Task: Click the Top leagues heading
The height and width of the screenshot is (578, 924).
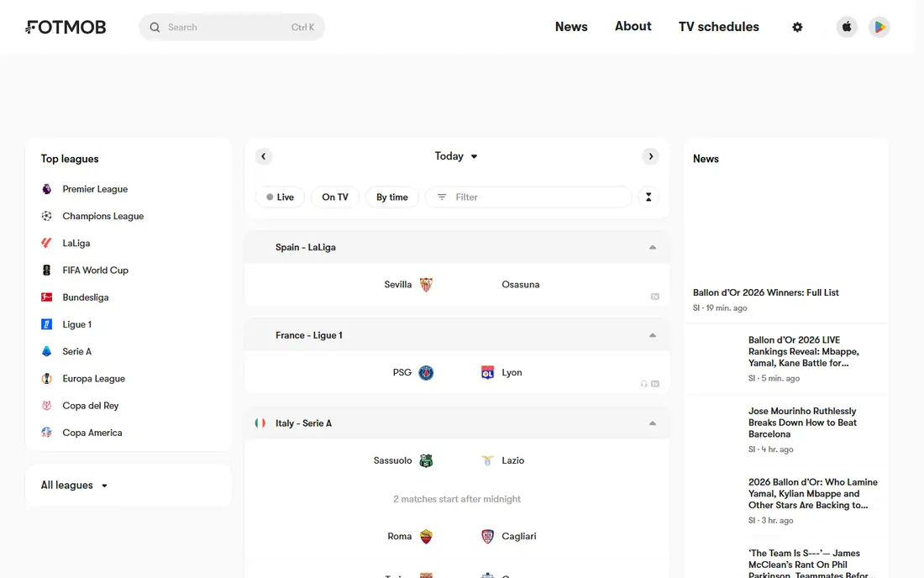Action: [70, 159]
